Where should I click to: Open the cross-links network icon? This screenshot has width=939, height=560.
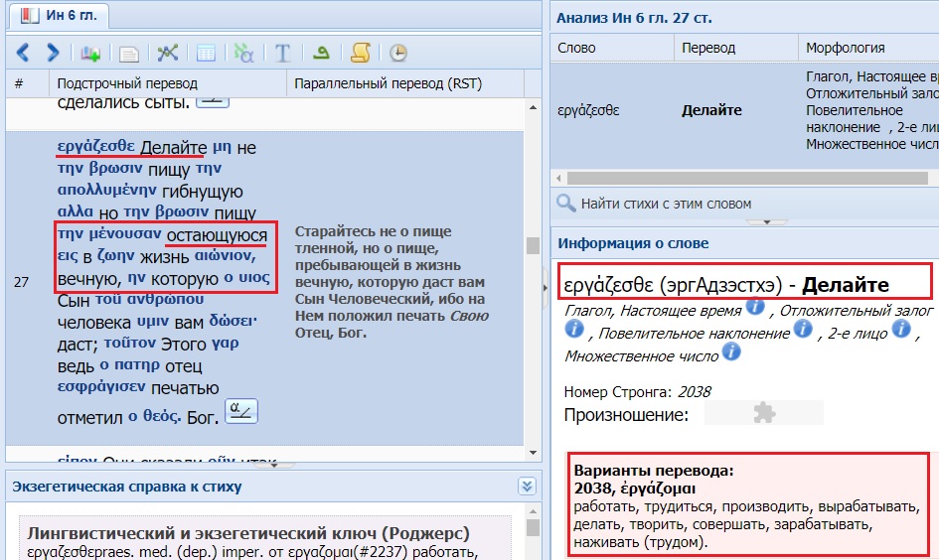point(168,53)
